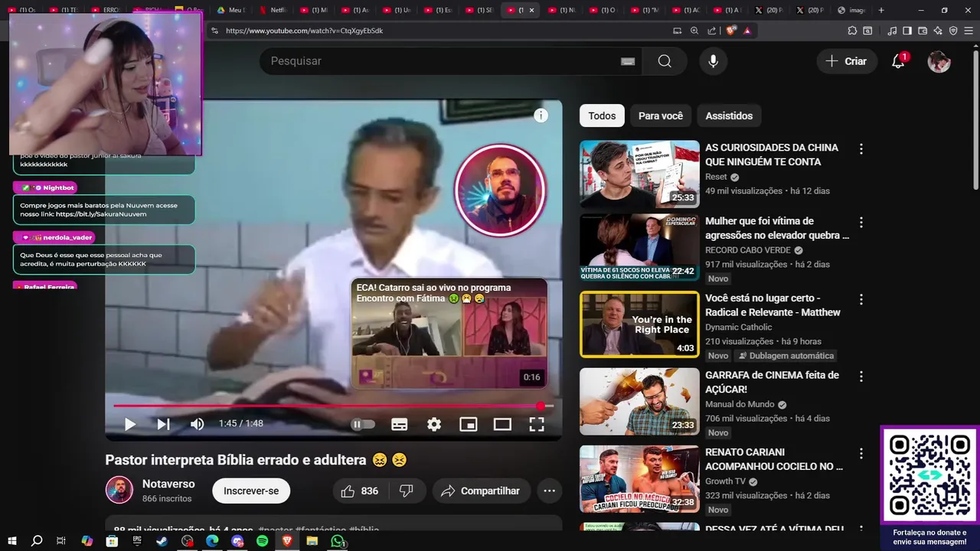The image size is (980, 551).
Task: Activate the miniplayer icon
Action: tap(468, 424)
